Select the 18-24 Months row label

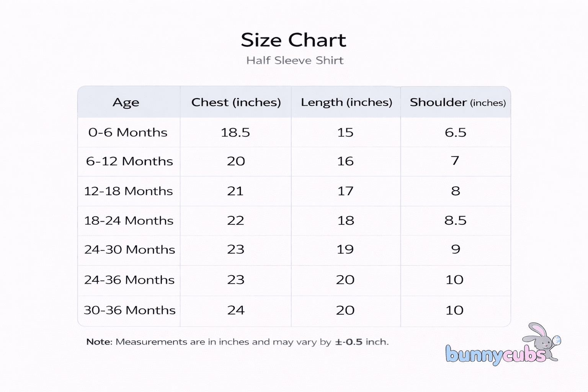[x=129, y=220]
